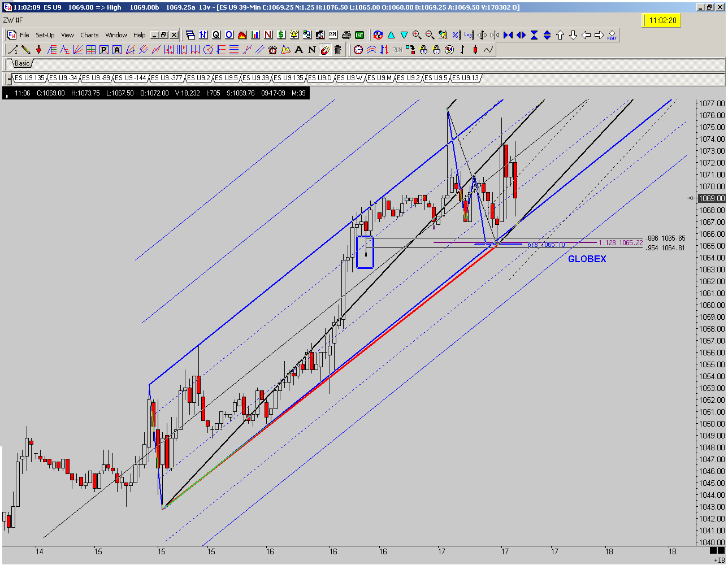
Task: Switch to the ES U9.13 chart tab
Action: pos(465,78)
